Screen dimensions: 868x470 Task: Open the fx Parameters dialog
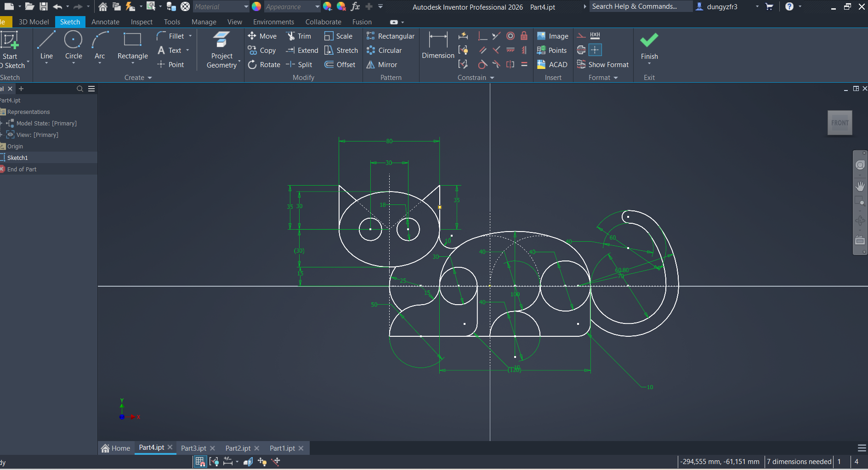pos(355,6)
